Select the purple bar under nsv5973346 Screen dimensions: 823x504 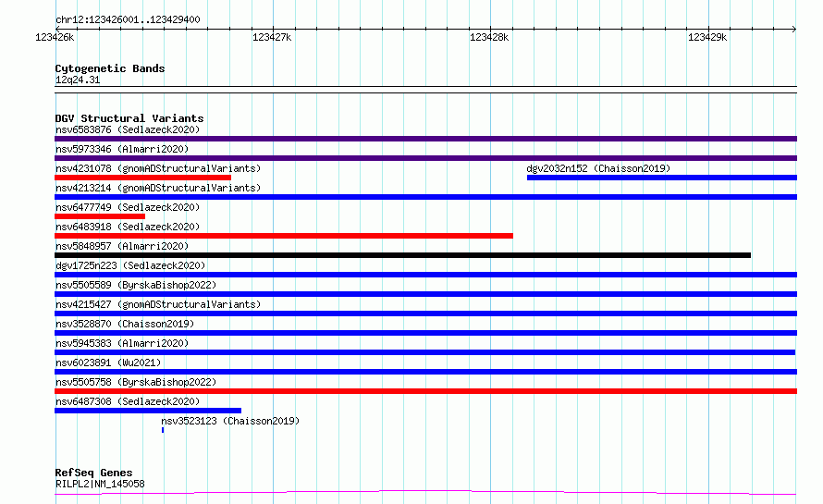[x=425, y=158]
